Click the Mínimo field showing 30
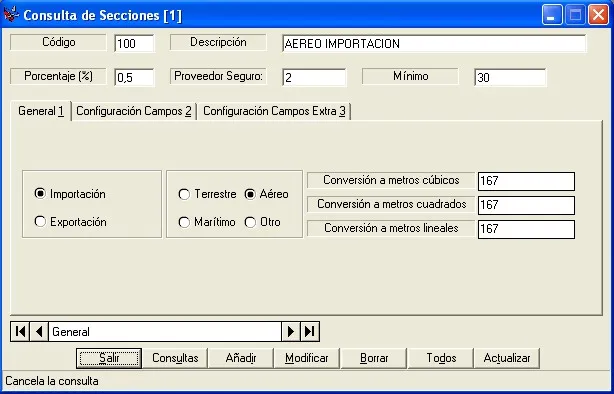The width and height of the screenshot is (614, 394). click(x=510, y=77)
